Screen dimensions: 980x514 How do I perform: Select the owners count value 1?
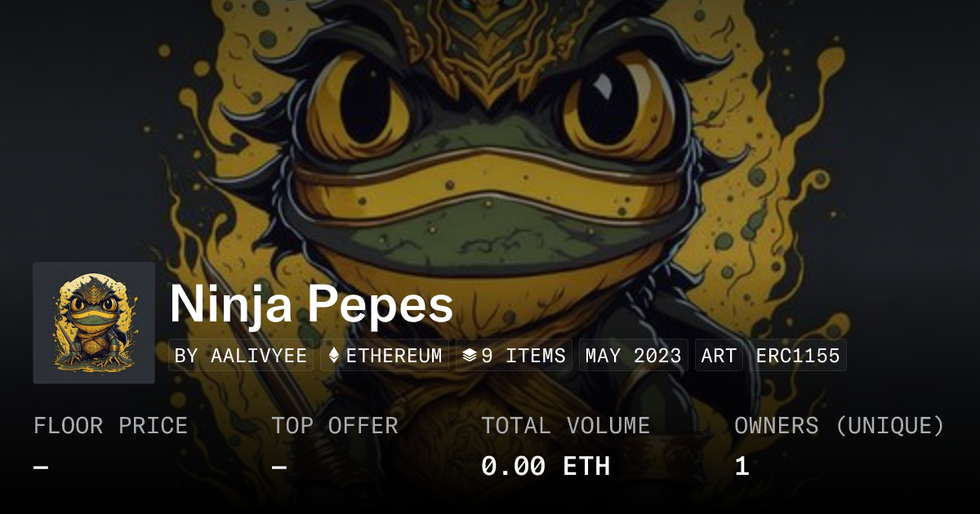pos(742,467)
